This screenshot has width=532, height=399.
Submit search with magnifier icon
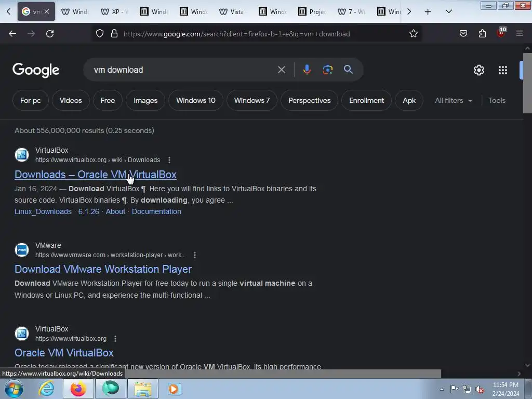[x=348, y=70]
